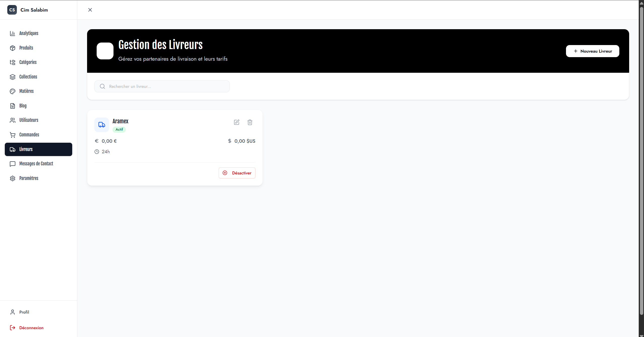This screenshot has height=337, width=644.
Task: Open the Collections layers icon
Action: point(13,77)
